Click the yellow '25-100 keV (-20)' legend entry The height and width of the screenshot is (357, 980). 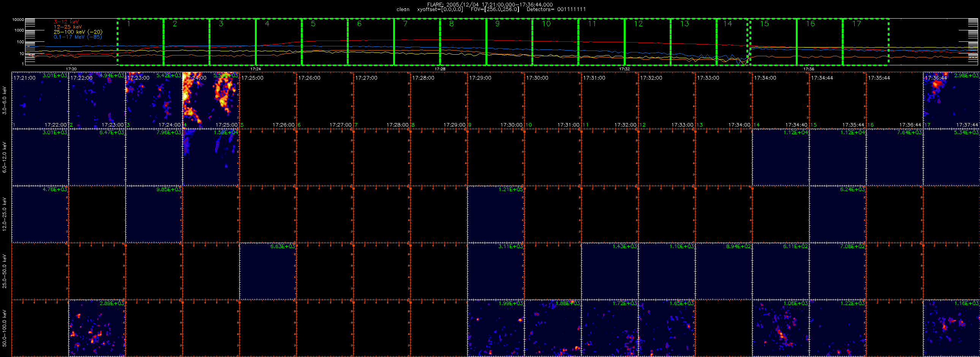[x=78, y=32]
